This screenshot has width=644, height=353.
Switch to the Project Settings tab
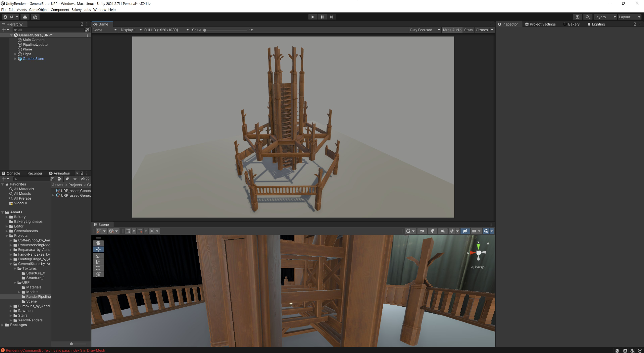click(540, 24)
